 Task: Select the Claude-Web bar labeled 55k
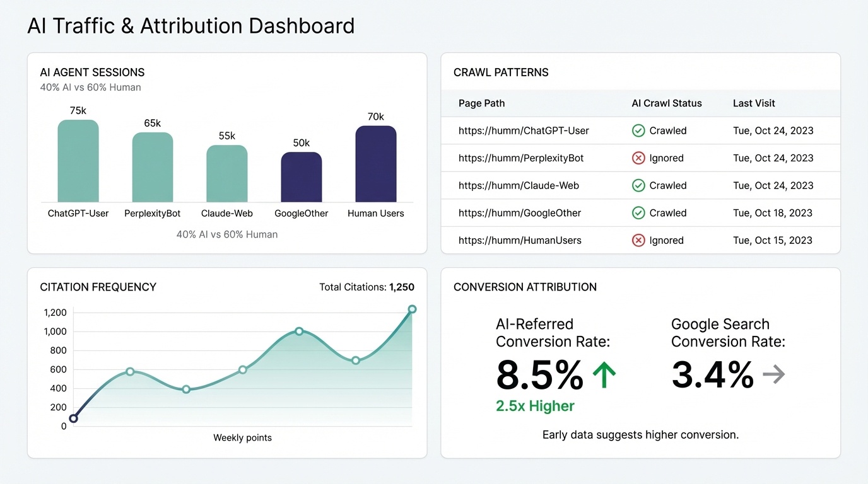pyautogui.click(x=227, y=173)
